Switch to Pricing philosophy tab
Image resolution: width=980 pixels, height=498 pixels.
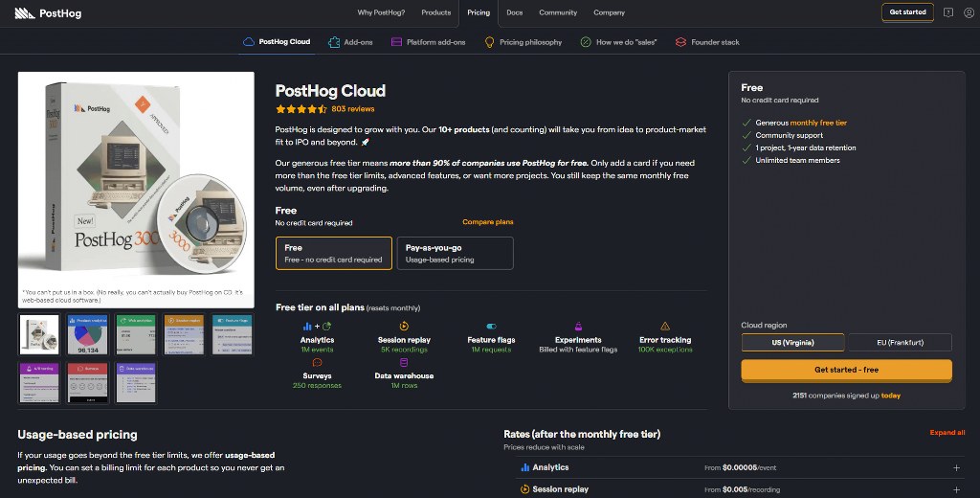pos(523,42)
